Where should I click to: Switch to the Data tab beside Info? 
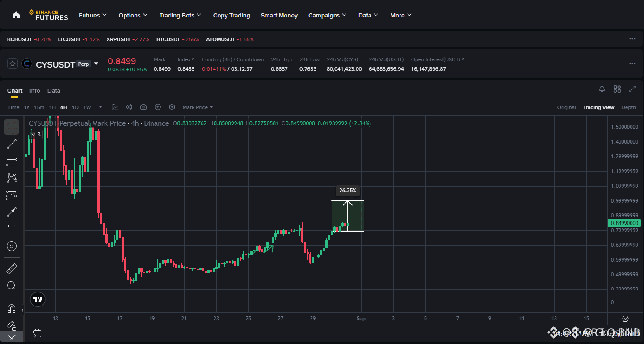(54, 90)
